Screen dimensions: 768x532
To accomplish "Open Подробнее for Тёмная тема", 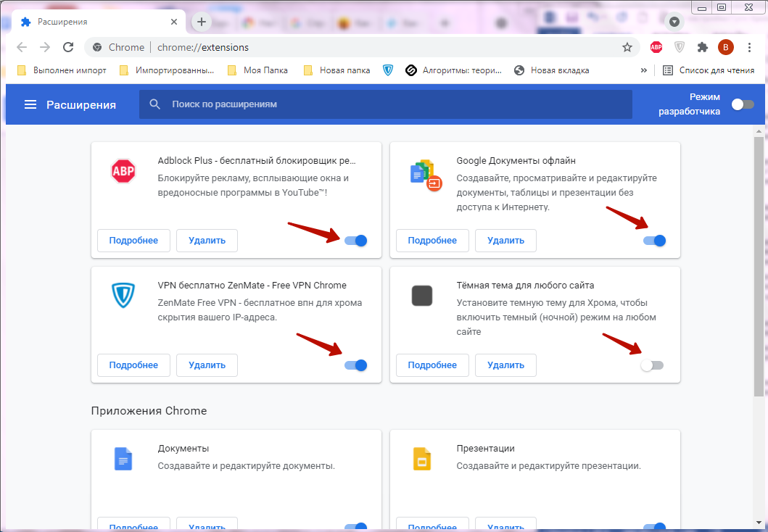I will (x=432, y=365).
